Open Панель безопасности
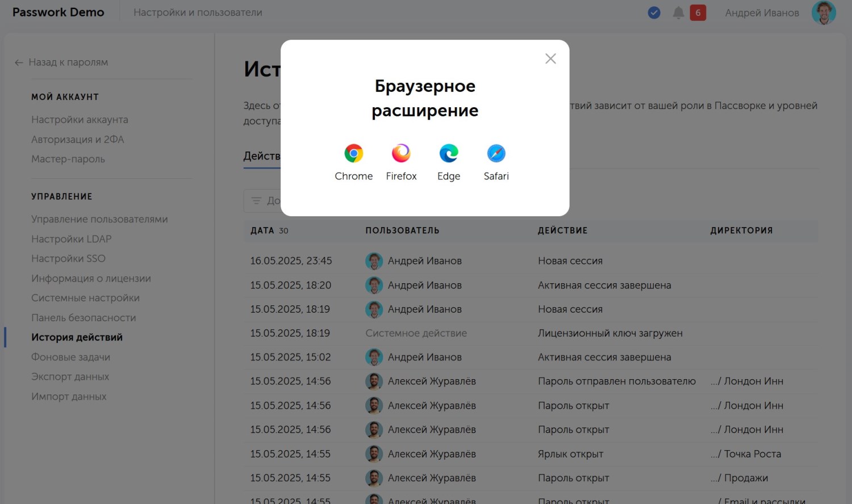This screenshot has height=504, width=852. [83, 318]
